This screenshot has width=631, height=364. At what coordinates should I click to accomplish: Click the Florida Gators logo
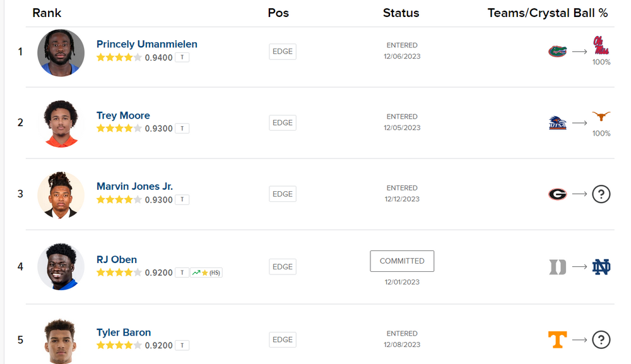point(557,51)
